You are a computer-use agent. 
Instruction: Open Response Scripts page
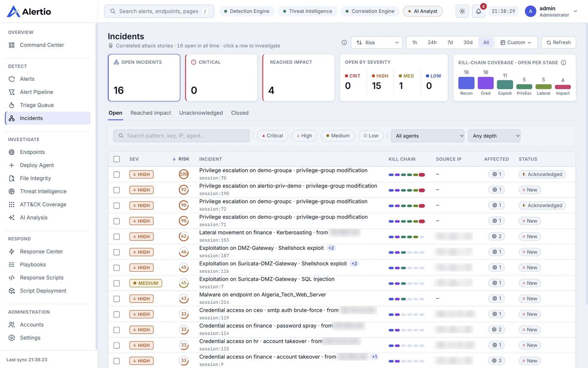coord(48,278)
